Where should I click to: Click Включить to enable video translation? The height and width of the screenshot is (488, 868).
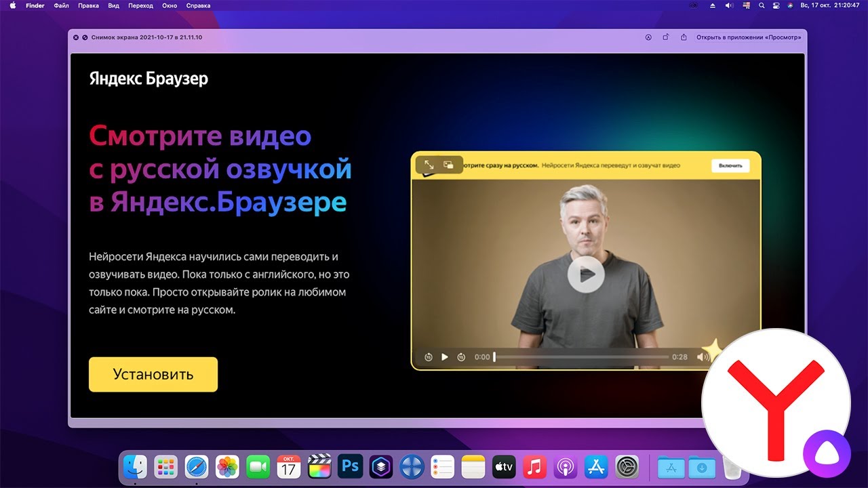pyautogui.click(x=730, y=165)
